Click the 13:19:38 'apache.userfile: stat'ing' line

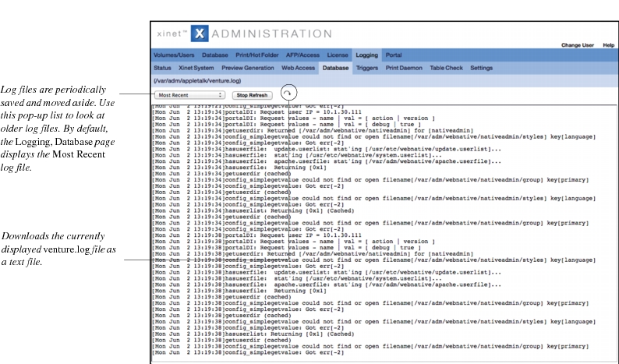[x=327, y=284]
